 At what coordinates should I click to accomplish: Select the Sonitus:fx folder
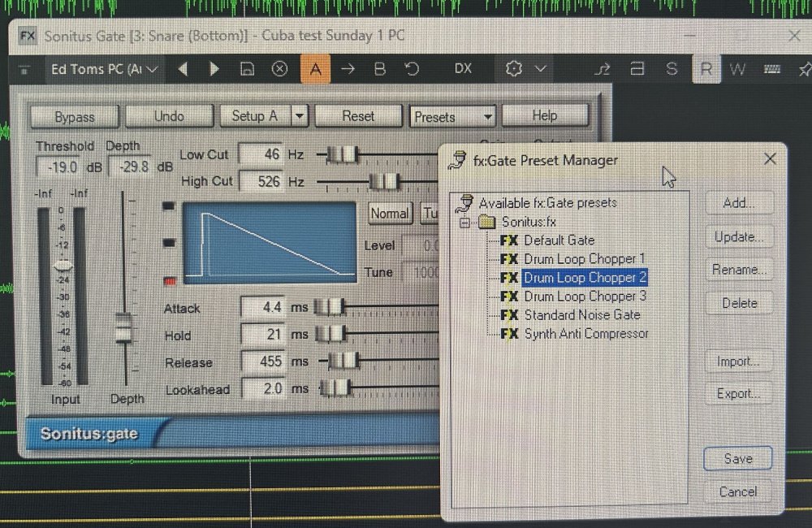(529, 222)
